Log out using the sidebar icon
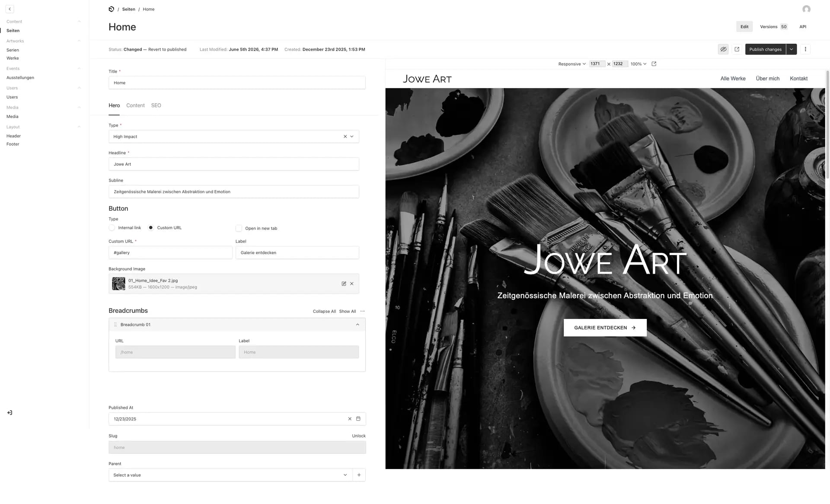 point(10,413)
